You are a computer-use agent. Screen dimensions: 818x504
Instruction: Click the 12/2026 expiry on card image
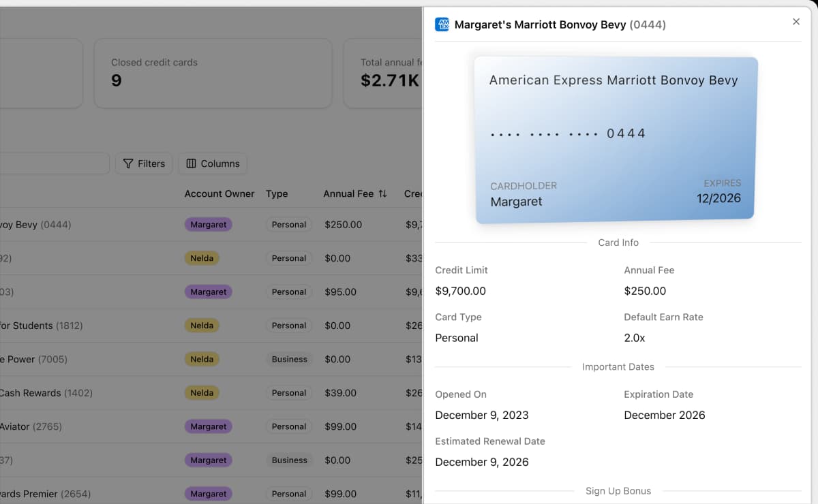[718, 199]
